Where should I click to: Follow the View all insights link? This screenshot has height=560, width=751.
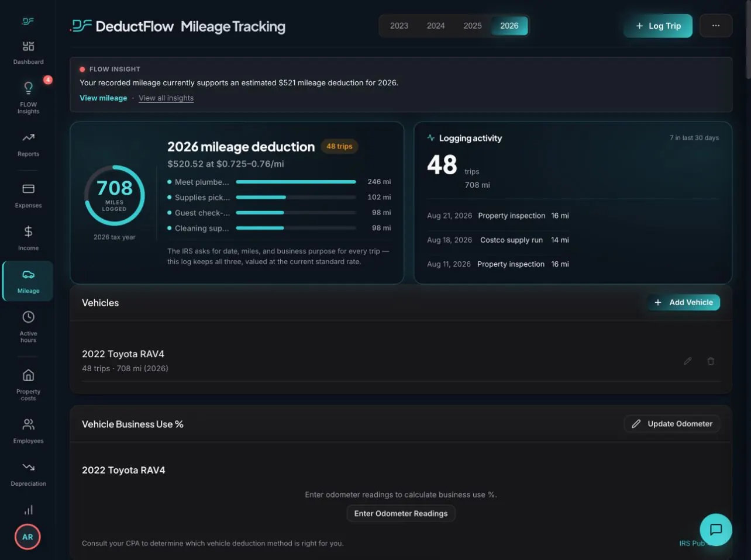point(166,98)
